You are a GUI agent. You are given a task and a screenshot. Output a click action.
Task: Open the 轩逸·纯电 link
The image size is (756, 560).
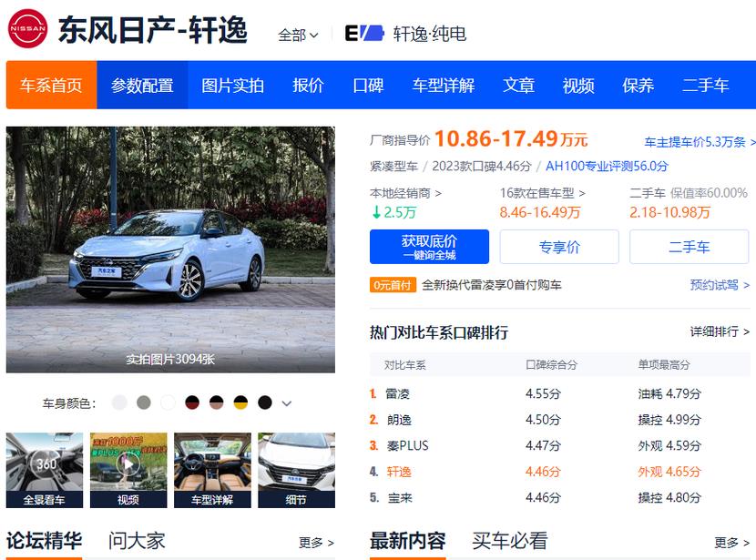pyautogui.click(x=430, y=34)
